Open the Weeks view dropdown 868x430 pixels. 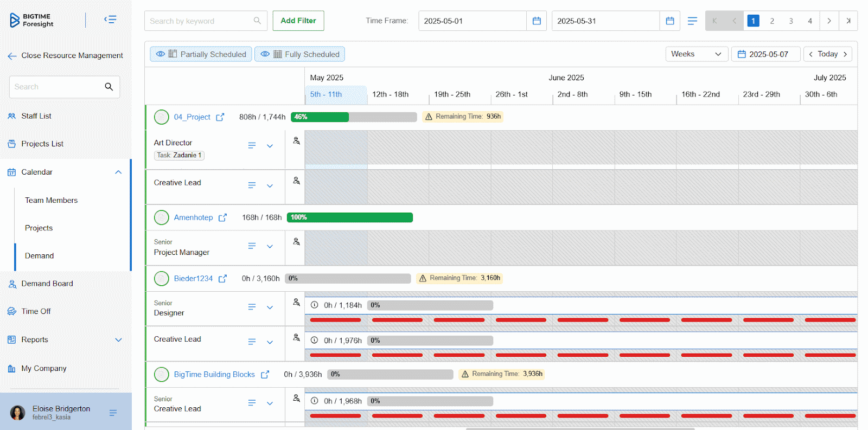[697, 54]
